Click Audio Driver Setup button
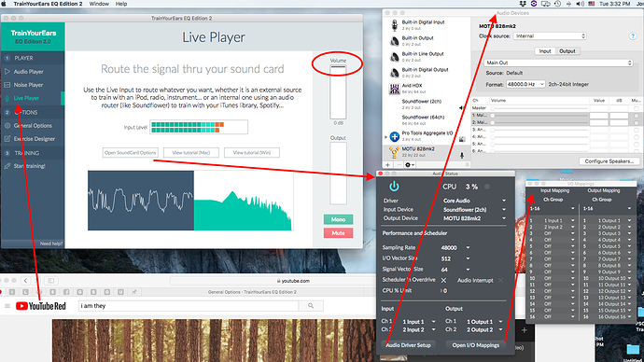644x362 pixels. coord(408,345)
